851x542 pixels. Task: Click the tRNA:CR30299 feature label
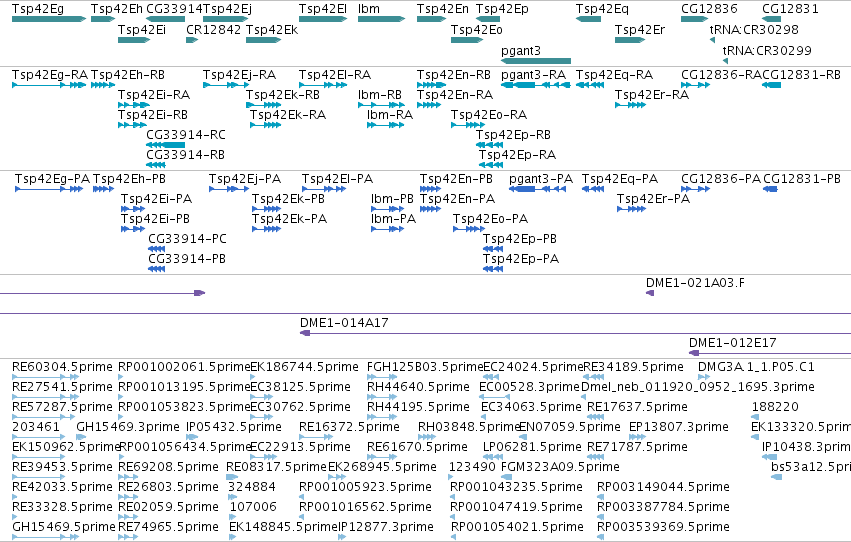coord(767,50)
